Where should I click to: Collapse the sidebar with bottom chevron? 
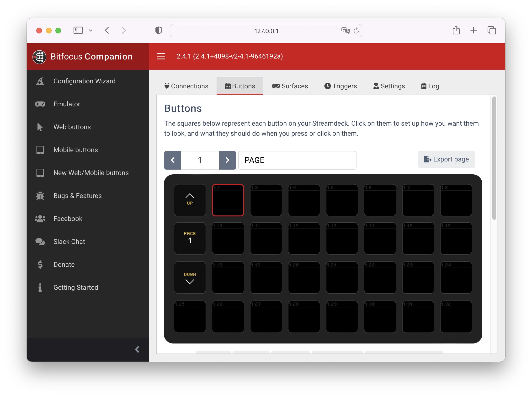click(137, 349)
